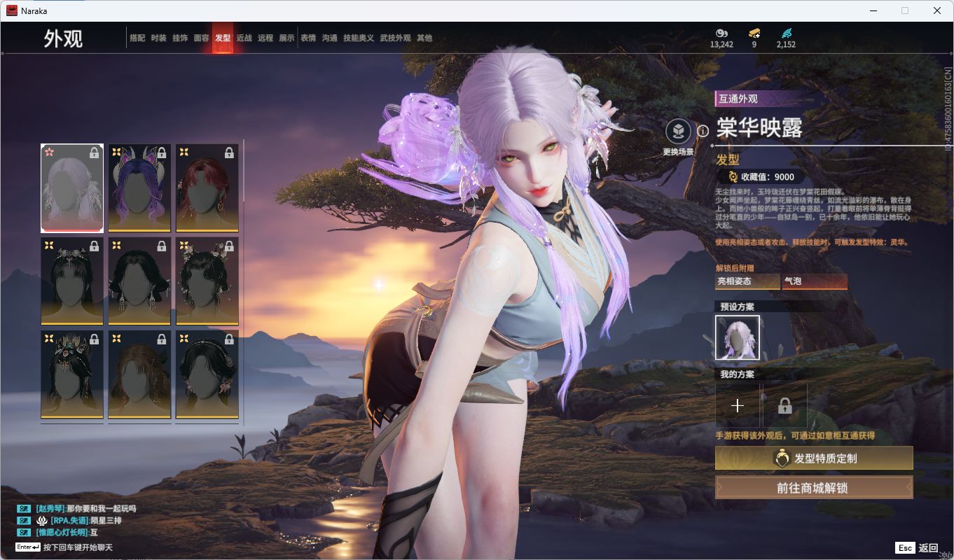Click the 按下回车键开始聊天 chat prompt

tap(78, 547)
